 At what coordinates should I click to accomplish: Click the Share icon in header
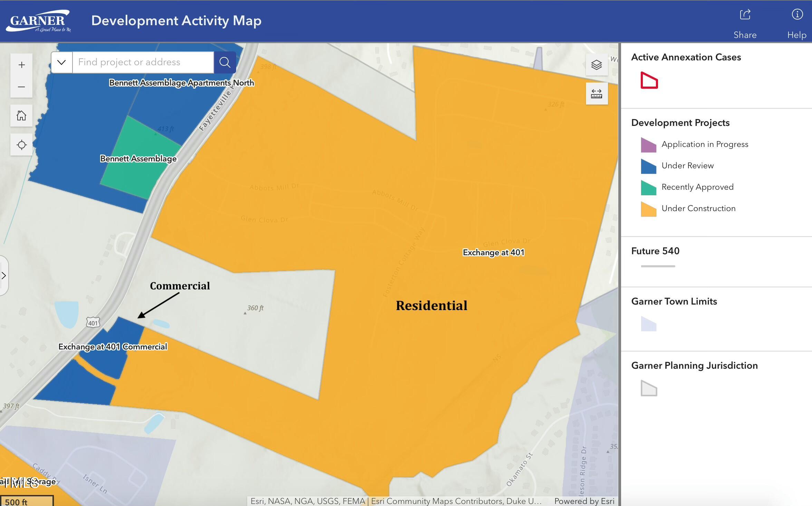pos(745,15)
